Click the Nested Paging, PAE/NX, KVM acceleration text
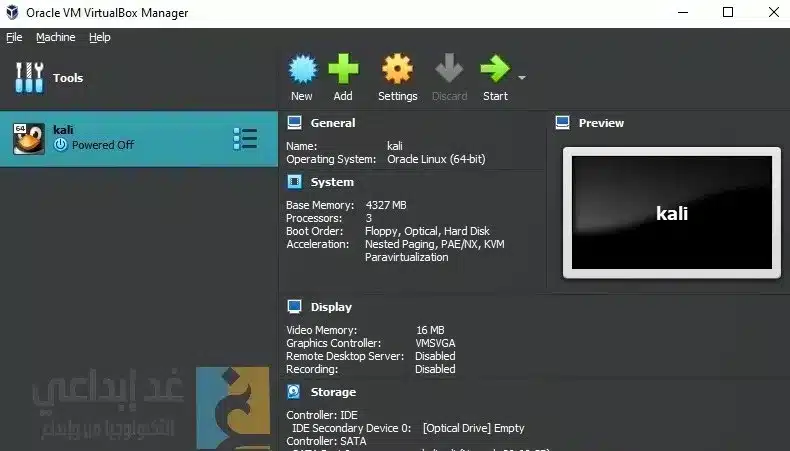Viewport: 790px width, 451px height. (434, 244)
